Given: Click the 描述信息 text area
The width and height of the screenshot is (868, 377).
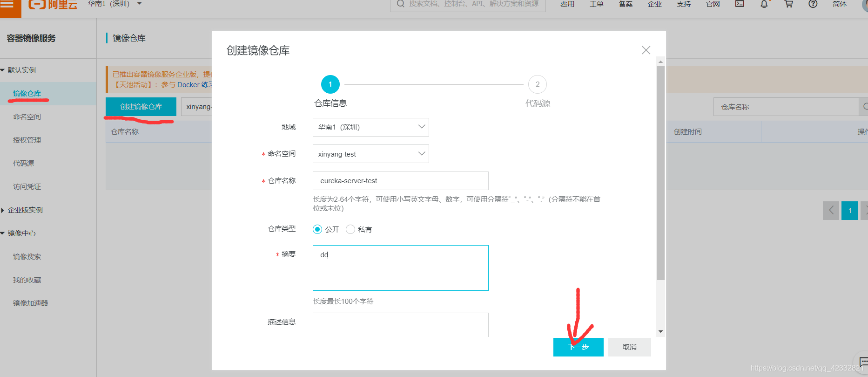Looking at the screenshot, I should tap(401, 325).
